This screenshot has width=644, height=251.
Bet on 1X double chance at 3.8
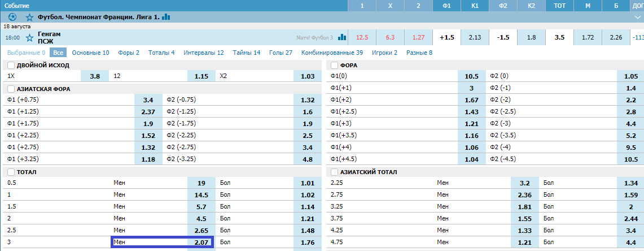95,76
